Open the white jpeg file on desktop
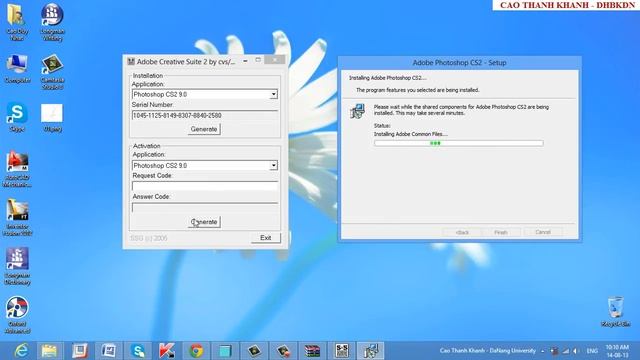Screen dimensions: 640x360 [52, 117]
